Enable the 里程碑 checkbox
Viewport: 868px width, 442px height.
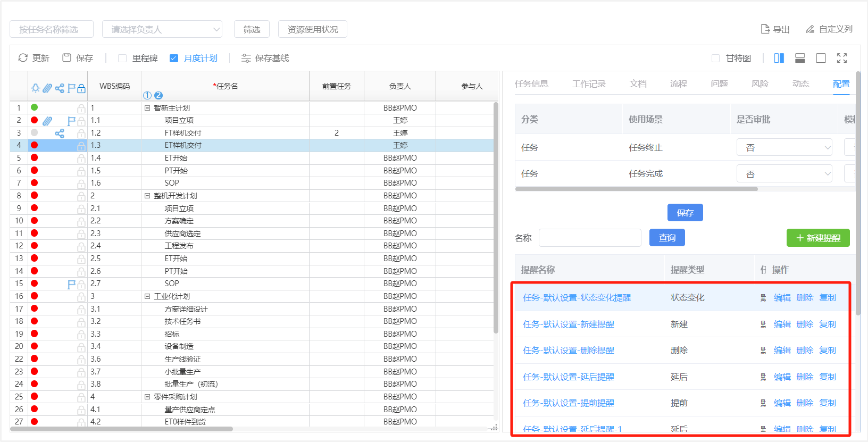tap(122, 59)
